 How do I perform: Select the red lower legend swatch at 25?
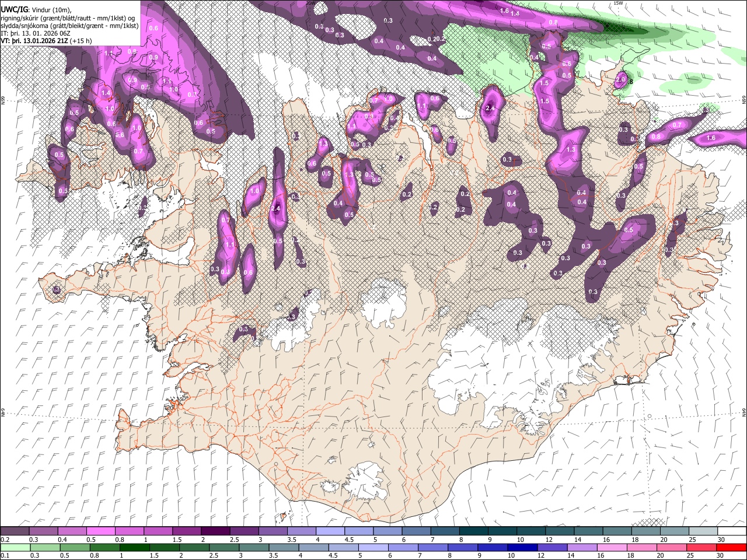coord(701,547)
